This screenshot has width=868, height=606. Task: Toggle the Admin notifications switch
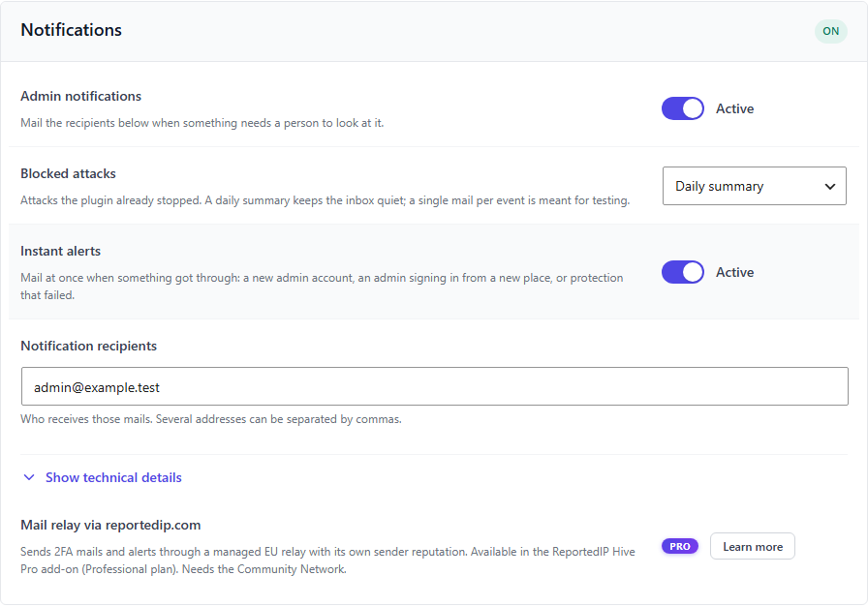pos(683,108)
